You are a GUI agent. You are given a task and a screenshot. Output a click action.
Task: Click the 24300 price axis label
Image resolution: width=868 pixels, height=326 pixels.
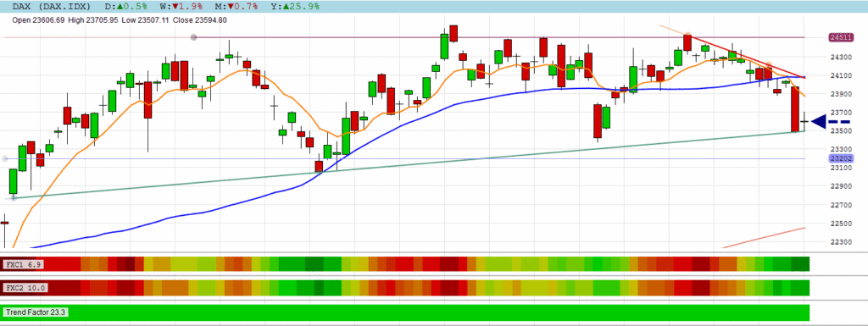842,57
